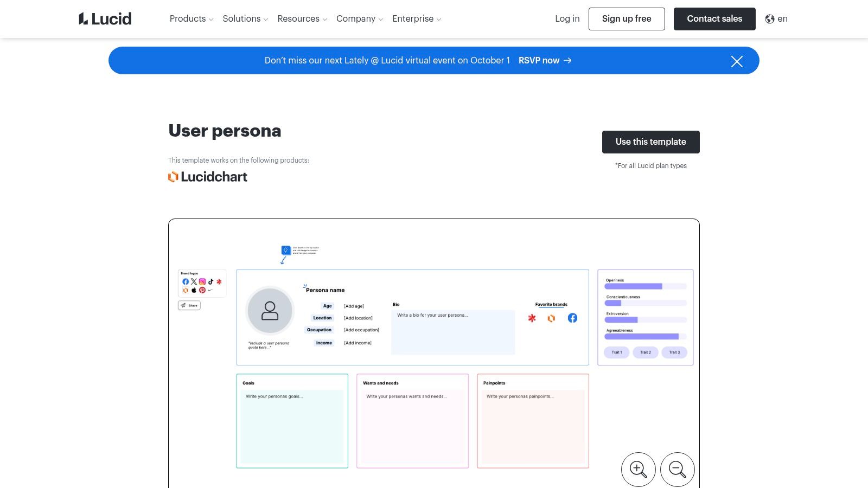Expand the Enterprise dropdown menu
This screenshot has width=868, height=488.
[x=417, y=19]
